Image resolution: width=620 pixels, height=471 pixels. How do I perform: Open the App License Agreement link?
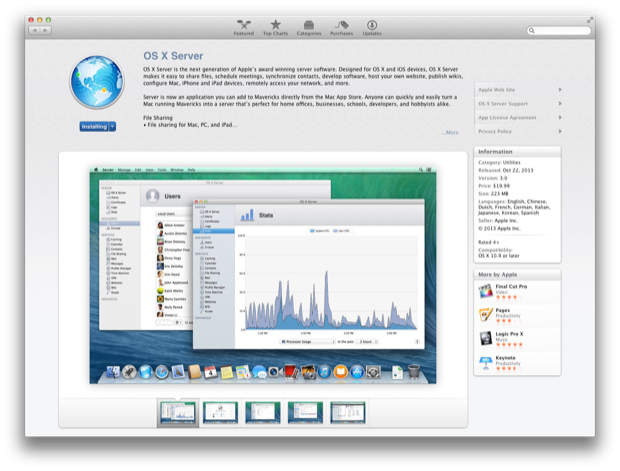[507, 117]
